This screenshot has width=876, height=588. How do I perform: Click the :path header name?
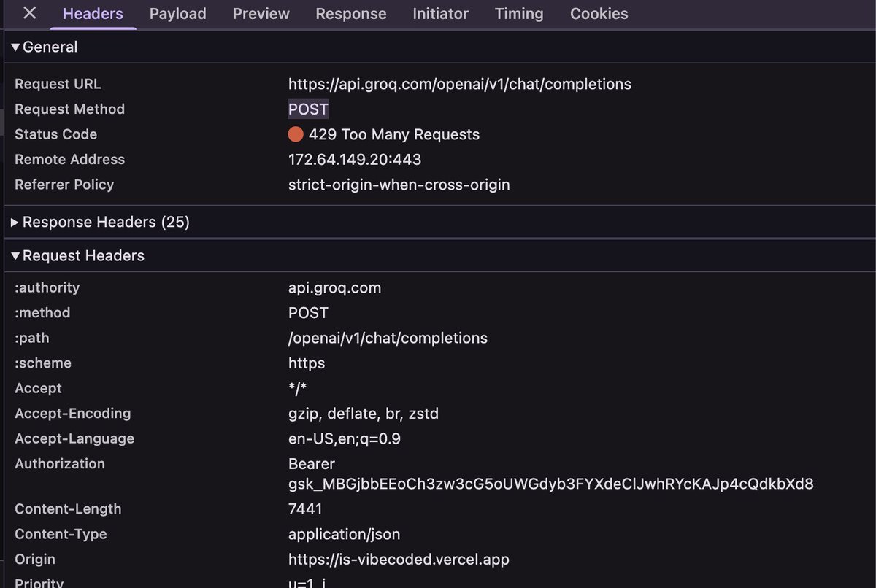click(x=32, y=338)
